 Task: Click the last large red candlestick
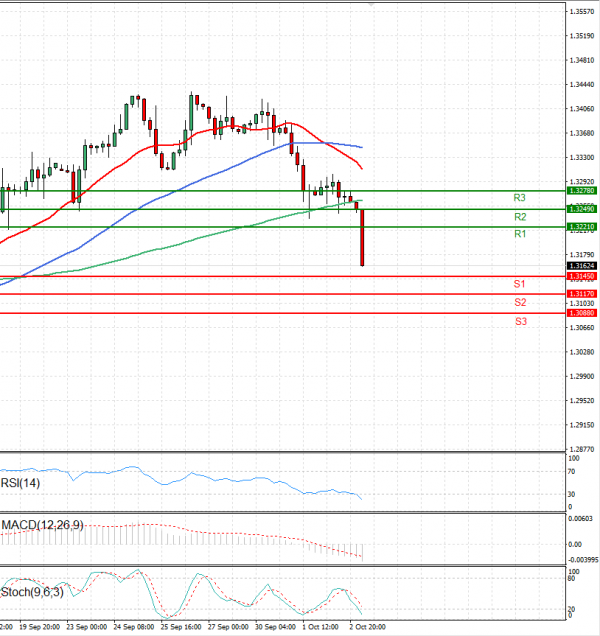click(362, 238)
